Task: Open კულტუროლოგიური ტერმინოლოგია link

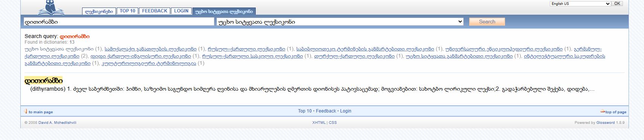Action: (149, 63)
